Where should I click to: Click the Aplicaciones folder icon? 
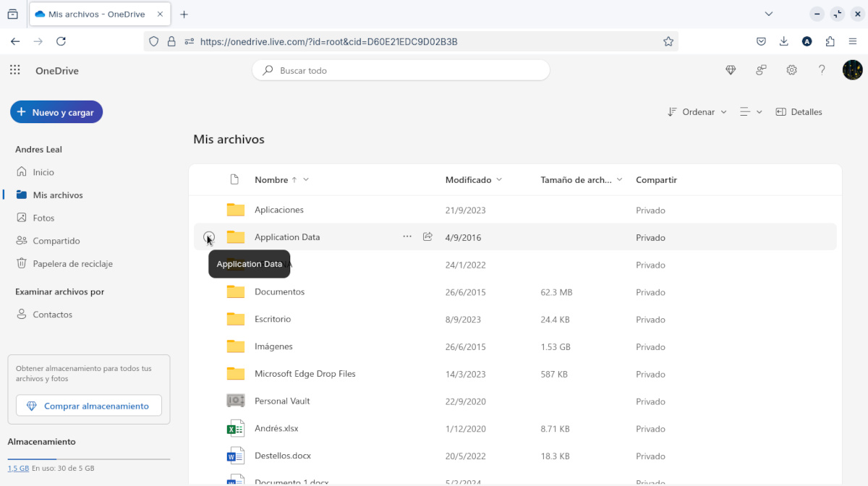pos(236,210)
